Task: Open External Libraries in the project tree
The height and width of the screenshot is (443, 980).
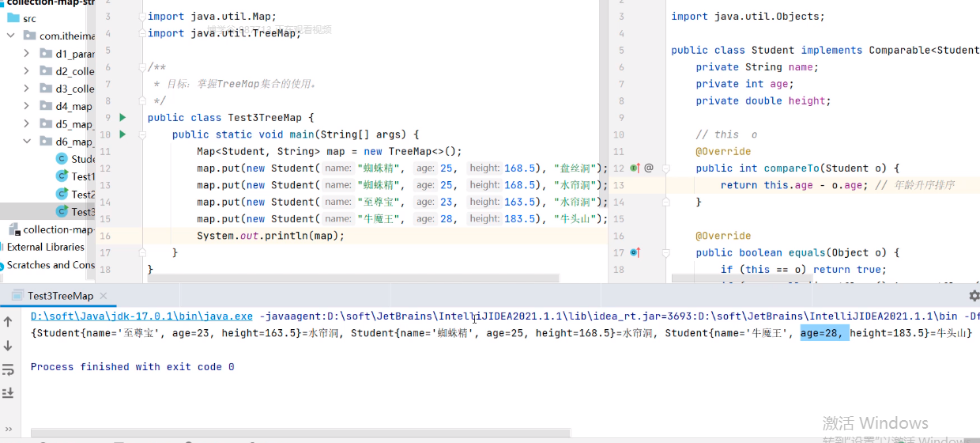Action: 46,247
